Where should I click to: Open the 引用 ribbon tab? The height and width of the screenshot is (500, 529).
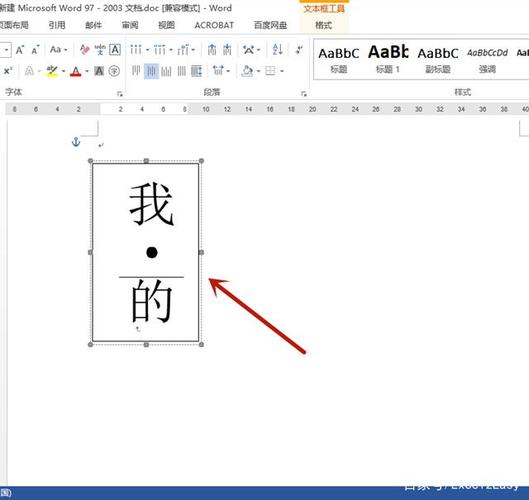[x=57, y=25]
